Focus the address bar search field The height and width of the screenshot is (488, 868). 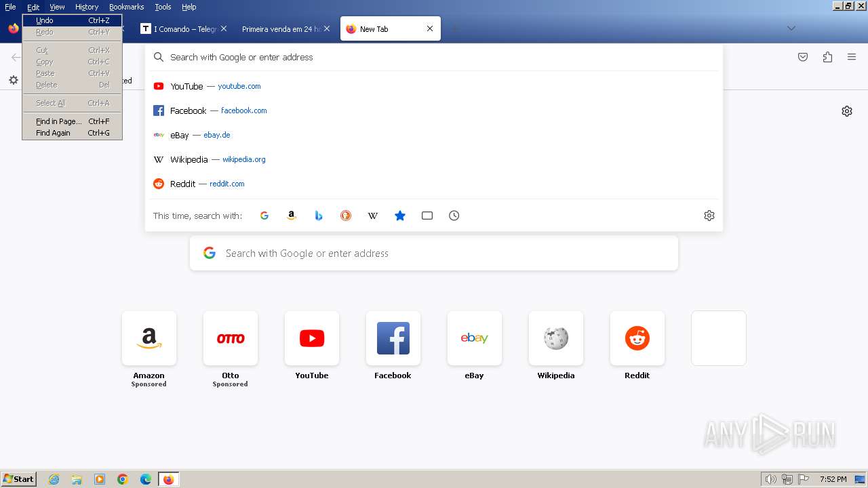click(434, 57)
